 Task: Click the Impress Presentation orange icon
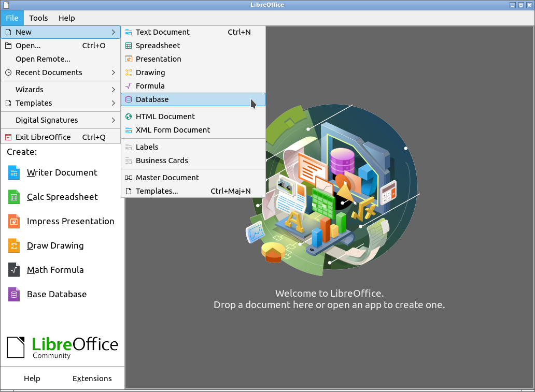click(14, 221)
